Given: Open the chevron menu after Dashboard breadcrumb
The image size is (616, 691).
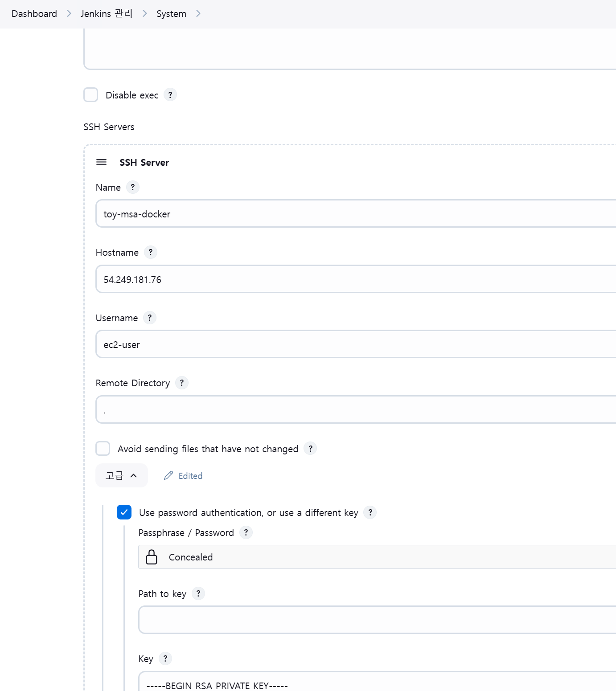Looking at the screenshot, I should [69, 14].
